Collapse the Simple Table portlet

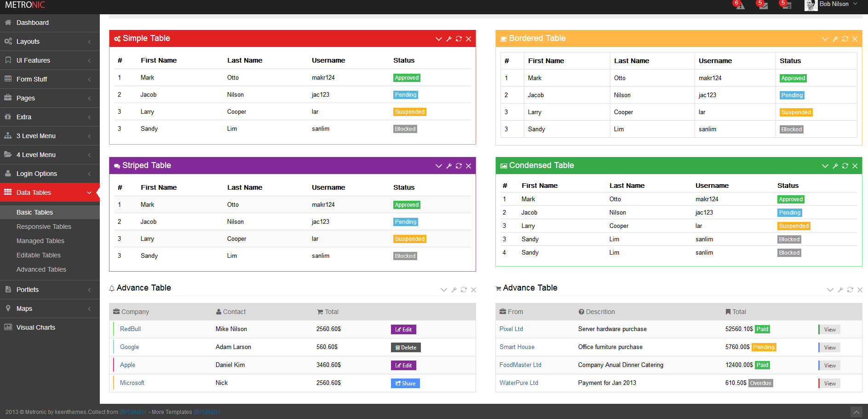pyautogui.click(x=439, y=39)
